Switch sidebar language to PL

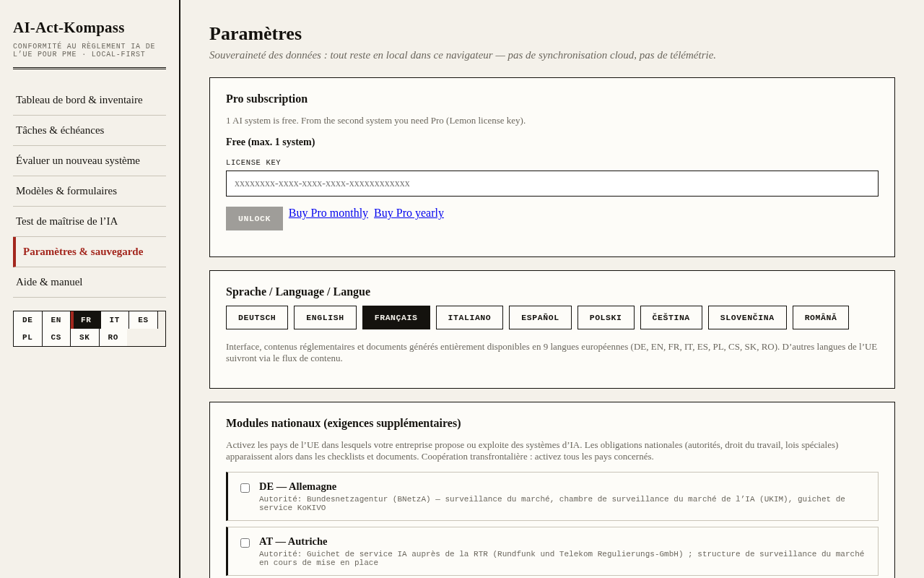[x=27, y=337]
